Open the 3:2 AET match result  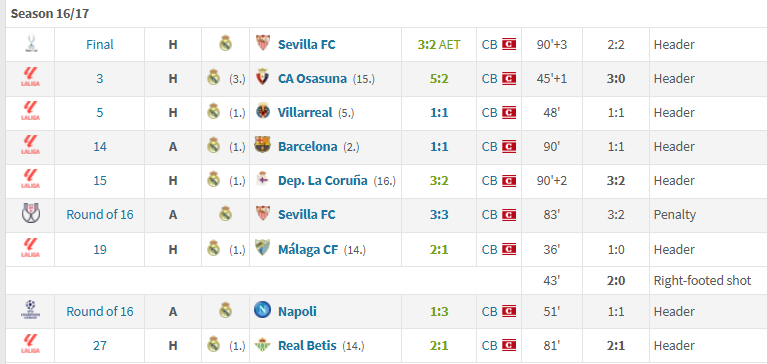coord(439,45)
